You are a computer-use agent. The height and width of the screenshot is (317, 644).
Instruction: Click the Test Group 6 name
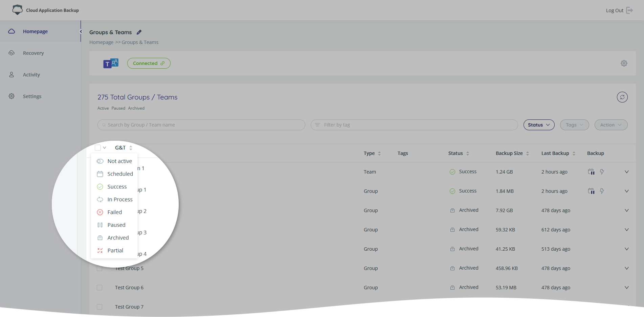click(x=129, y=288)
